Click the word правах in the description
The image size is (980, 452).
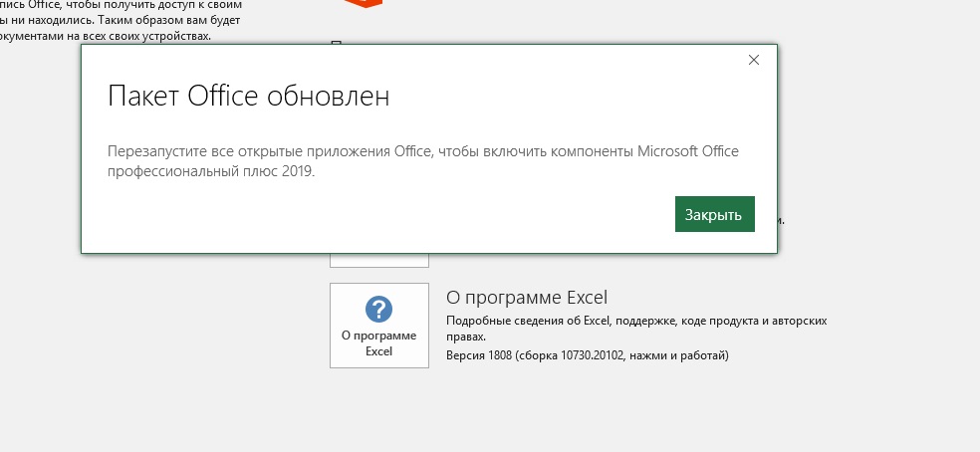tap(465, 337)
